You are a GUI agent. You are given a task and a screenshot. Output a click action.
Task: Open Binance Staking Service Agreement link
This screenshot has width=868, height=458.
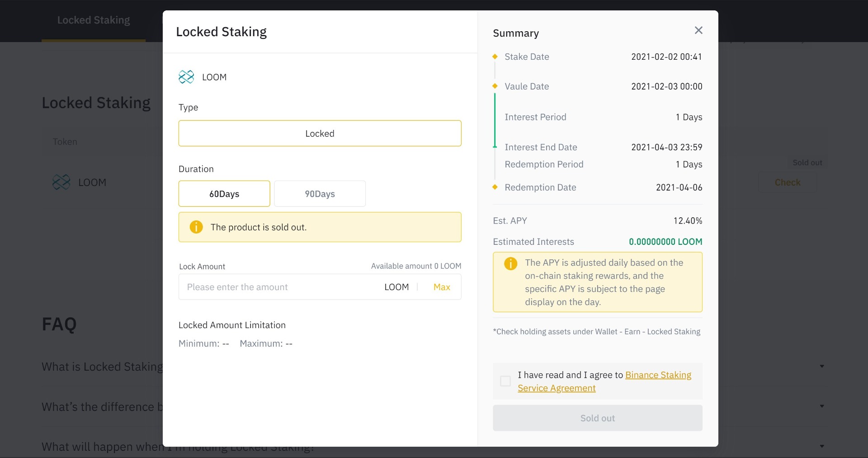point(604,382)
